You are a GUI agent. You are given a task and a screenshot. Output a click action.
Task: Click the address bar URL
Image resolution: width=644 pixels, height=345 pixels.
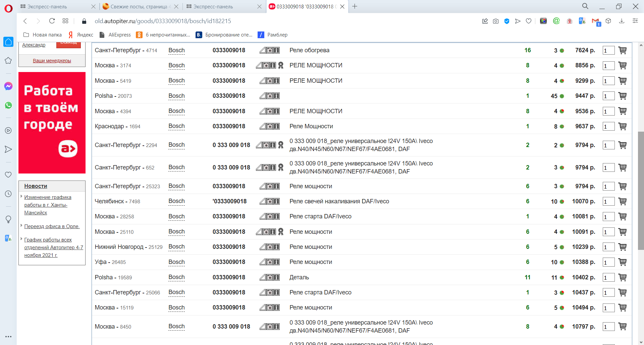[x=163, y=21]
